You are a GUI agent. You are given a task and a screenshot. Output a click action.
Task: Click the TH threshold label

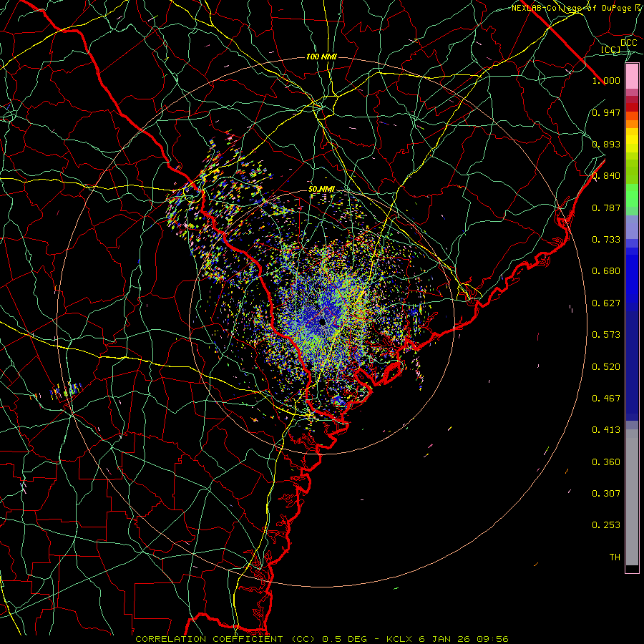(x=615, y=557)
